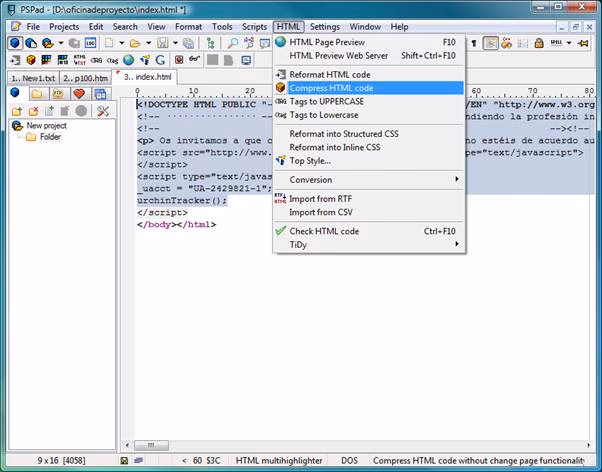Click the LOG window toolbar icon
This screenshot has height=472, width=602.
91,43
